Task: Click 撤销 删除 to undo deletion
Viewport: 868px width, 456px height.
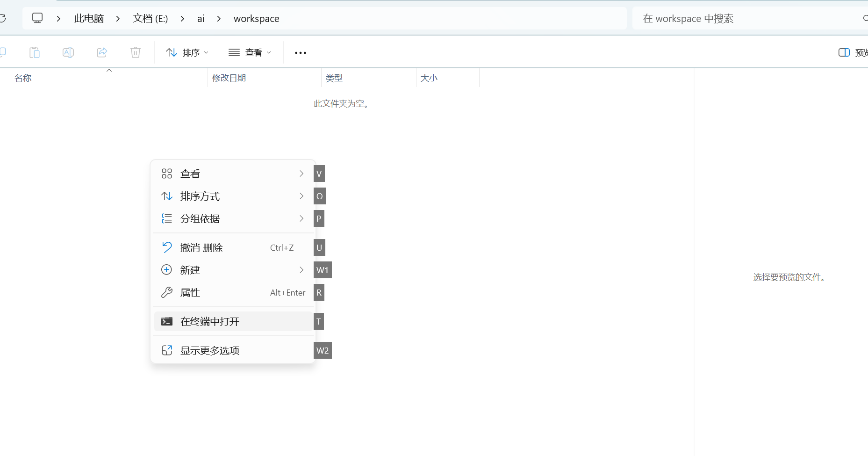Action: coord(201,247)
